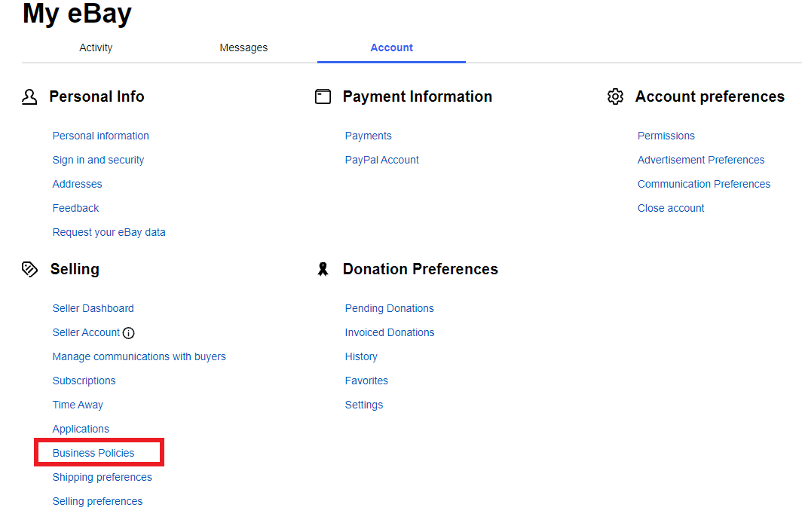Switch to the Activity tab
Viewport: 802px width, 532px height.
[96, 47]
